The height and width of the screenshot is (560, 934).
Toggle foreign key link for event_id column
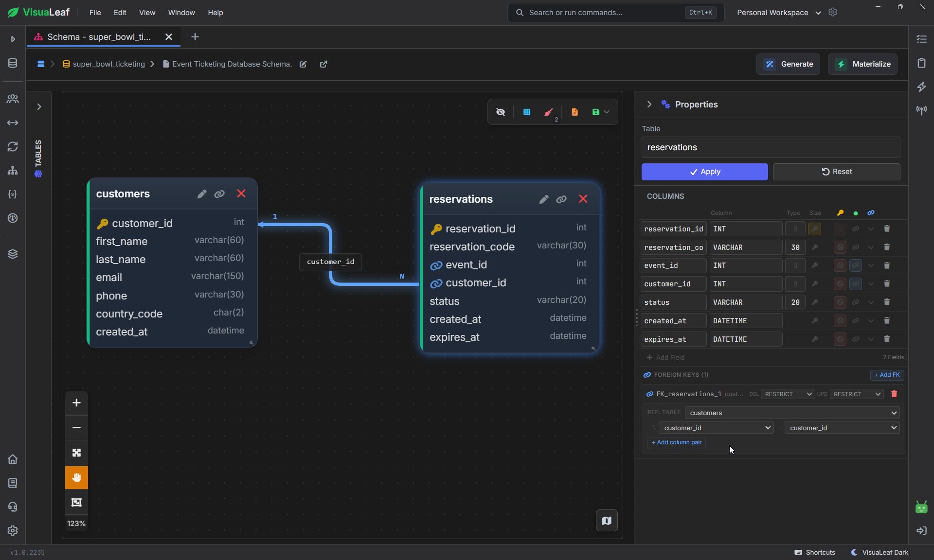tap(856, 265)
